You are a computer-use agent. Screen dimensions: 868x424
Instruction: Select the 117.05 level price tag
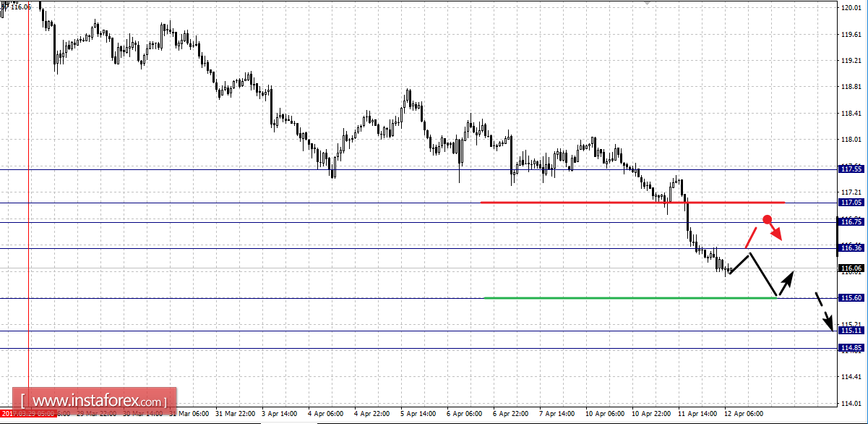851,203
